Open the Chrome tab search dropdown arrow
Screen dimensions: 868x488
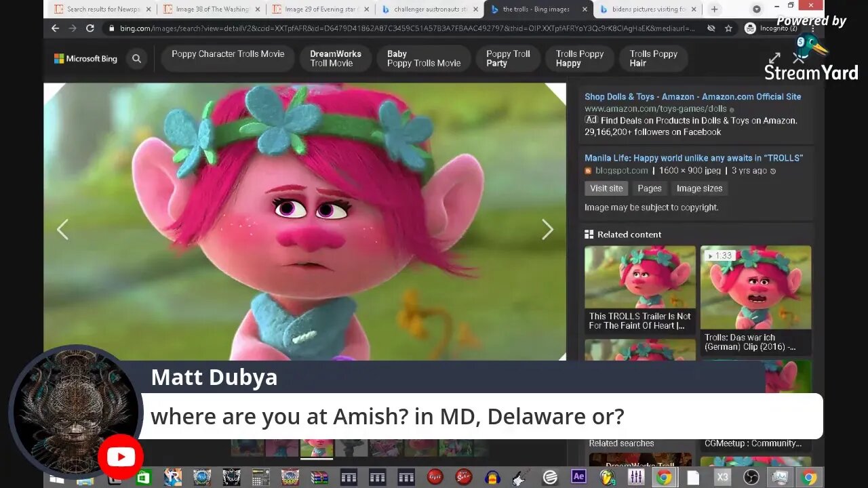coord(757,9)
